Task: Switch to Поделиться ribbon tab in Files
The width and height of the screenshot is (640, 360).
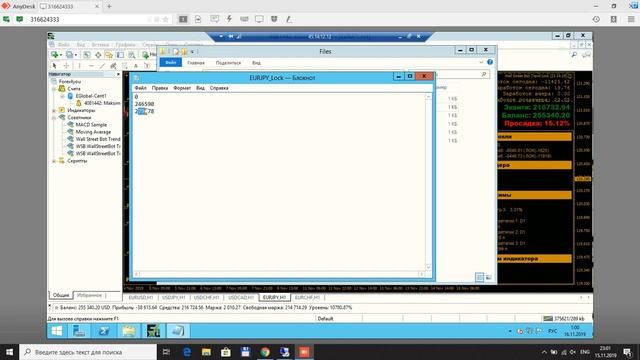Action: click(x=228, y=63)
